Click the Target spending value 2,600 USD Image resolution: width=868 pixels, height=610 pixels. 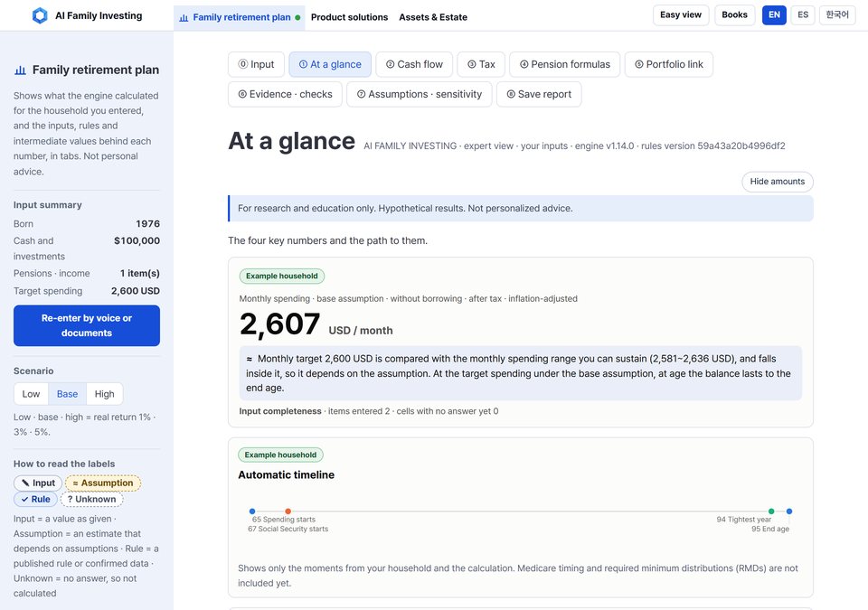click(x=135, y=291)
